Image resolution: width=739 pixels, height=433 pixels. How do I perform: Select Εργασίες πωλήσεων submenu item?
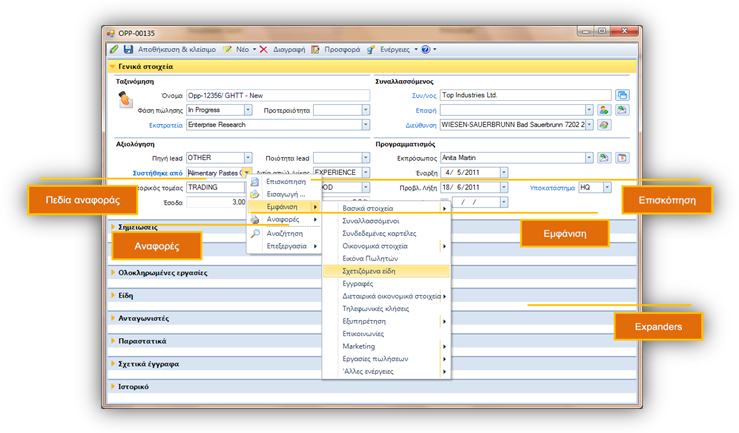point(386,359)
